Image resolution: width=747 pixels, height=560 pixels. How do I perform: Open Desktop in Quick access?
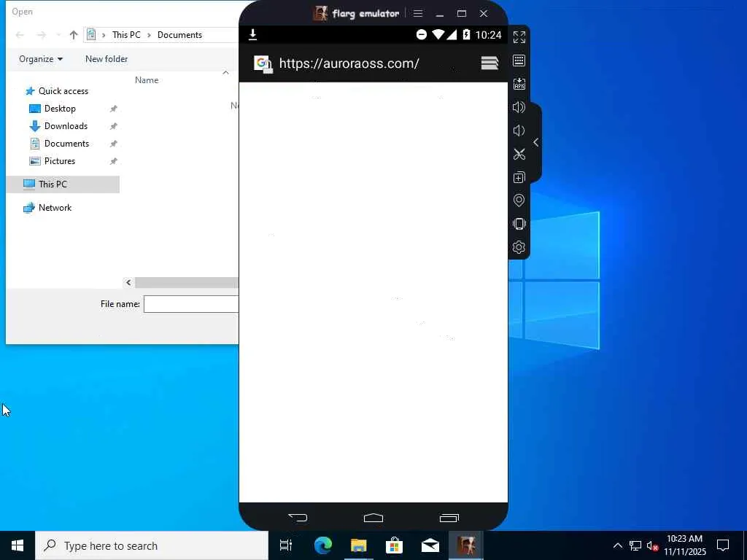(x=60, y=109)
